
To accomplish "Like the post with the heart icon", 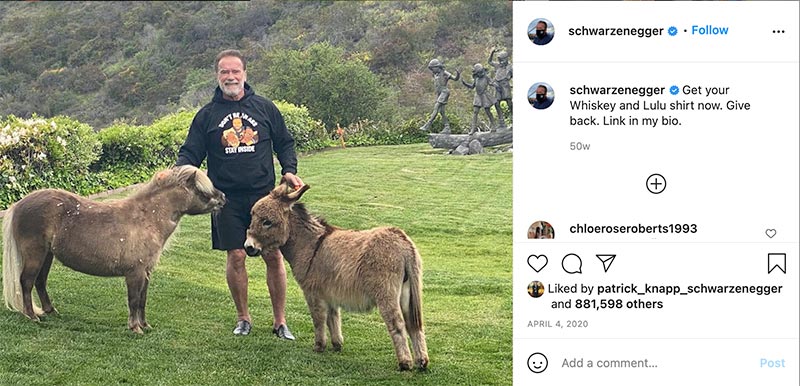I will point(537,264).
